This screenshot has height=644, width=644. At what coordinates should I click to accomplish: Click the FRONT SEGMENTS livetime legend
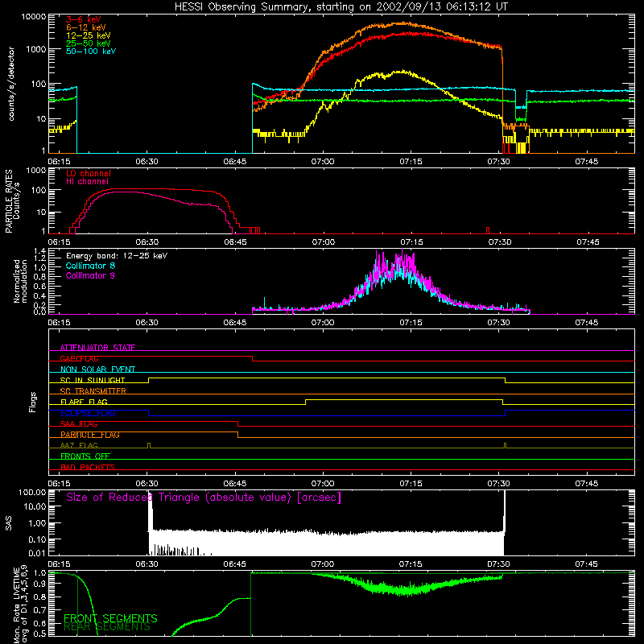click(x=110, y=618)
